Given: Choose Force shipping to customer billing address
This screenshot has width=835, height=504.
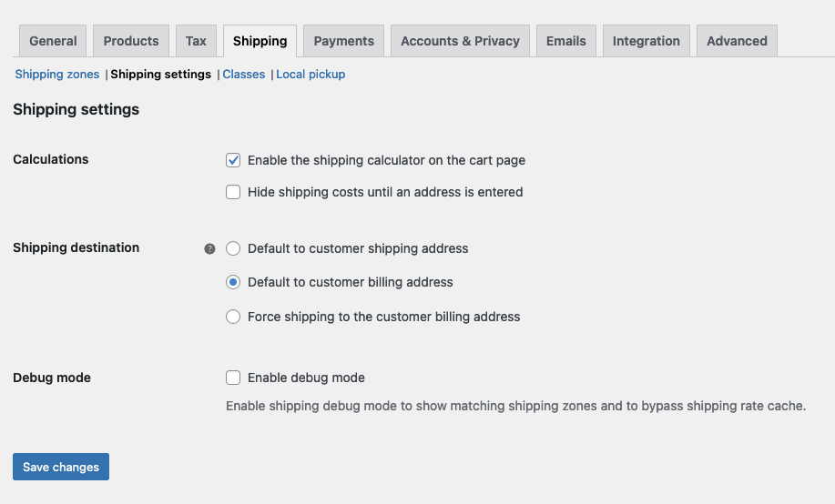Looking at the screenshot, I should pyautogui.click(x=233, y=317).
